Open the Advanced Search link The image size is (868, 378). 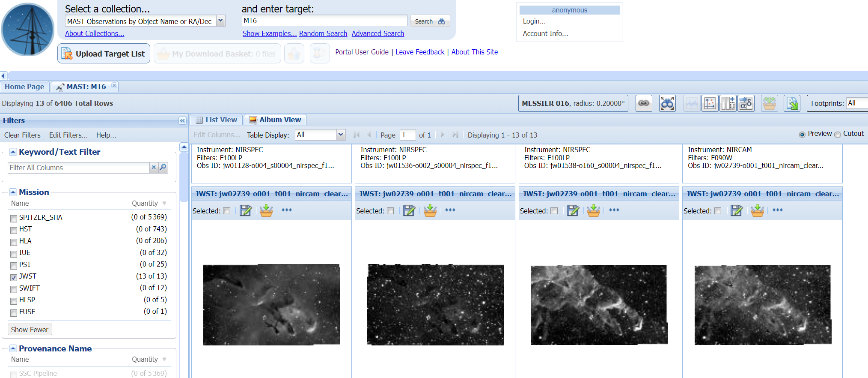(x=378, y=33)
